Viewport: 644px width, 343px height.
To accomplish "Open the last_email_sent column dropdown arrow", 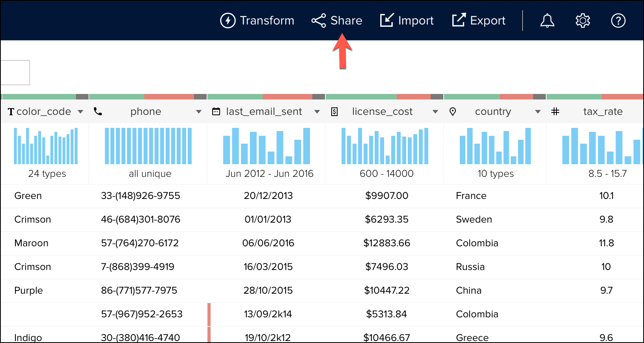I will click(x=317, y=112).
